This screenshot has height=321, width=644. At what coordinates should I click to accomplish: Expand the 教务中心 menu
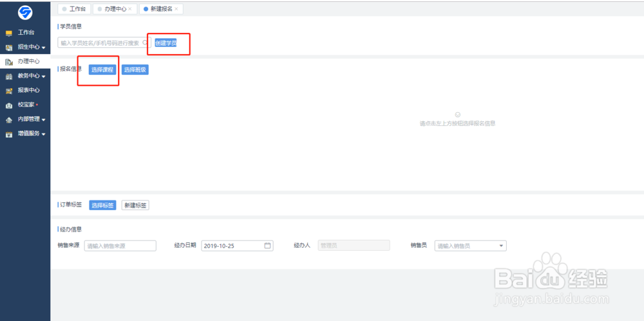click(x=44, y=77)
